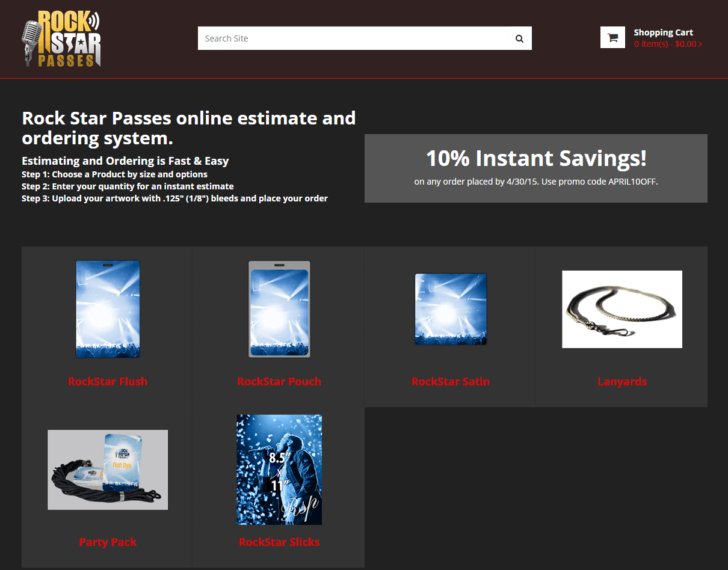Open the Party Pack product link
Image resolution: width=728 pixels, height=570 pixels.
coord(108,542)
